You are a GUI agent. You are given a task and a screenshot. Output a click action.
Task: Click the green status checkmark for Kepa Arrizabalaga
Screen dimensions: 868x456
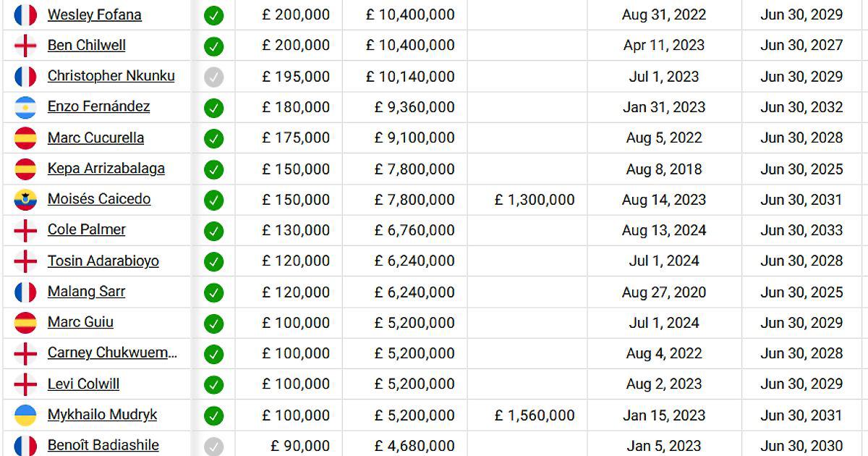[x=213, y=169]
